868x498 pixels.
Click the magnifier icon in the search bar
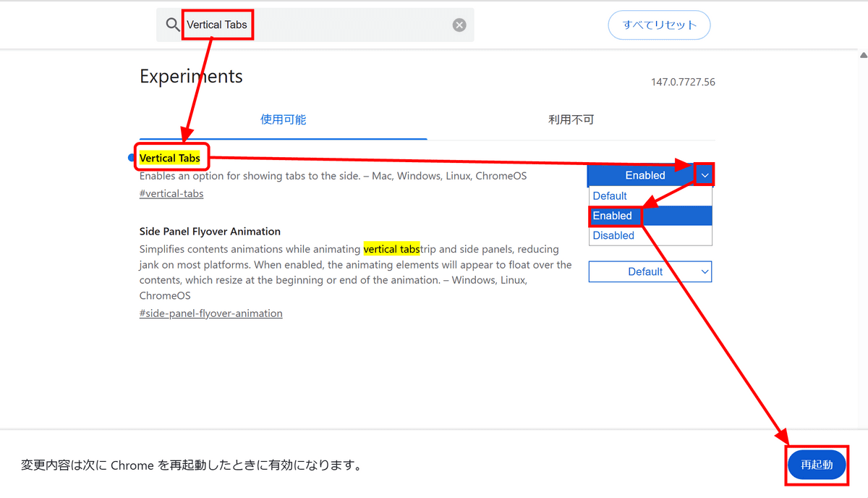click(172, 25)
